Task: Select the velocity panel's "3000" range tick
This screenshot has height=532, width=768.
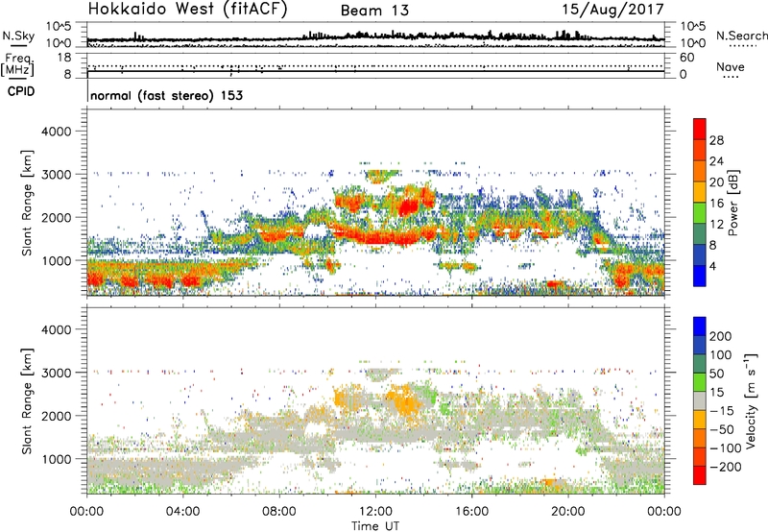Action: (x=57, y=373)
